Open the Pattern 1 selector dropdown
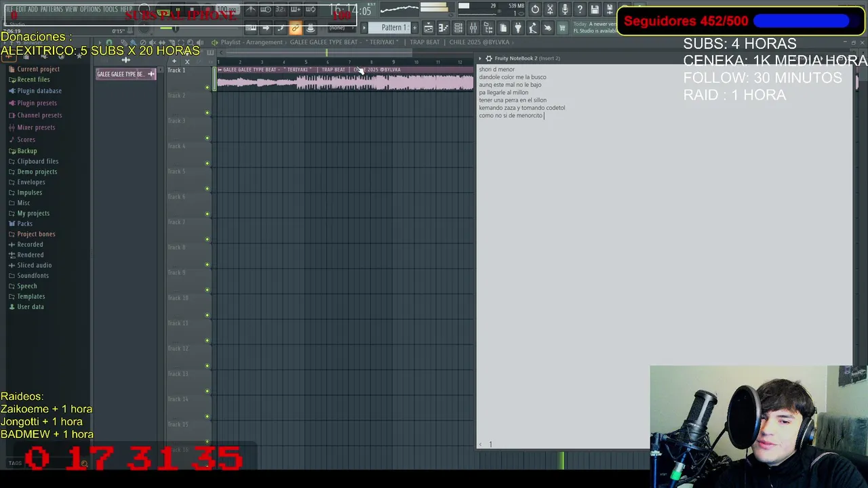The height and width of the screenshot is (488, 868). click(x=390, y=28)
